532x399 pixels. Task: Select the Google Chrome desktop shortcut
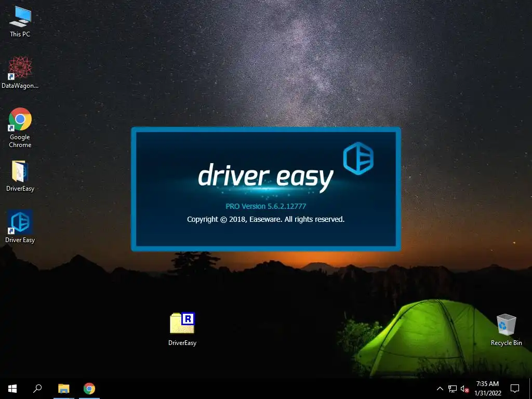tap(20, 128)
